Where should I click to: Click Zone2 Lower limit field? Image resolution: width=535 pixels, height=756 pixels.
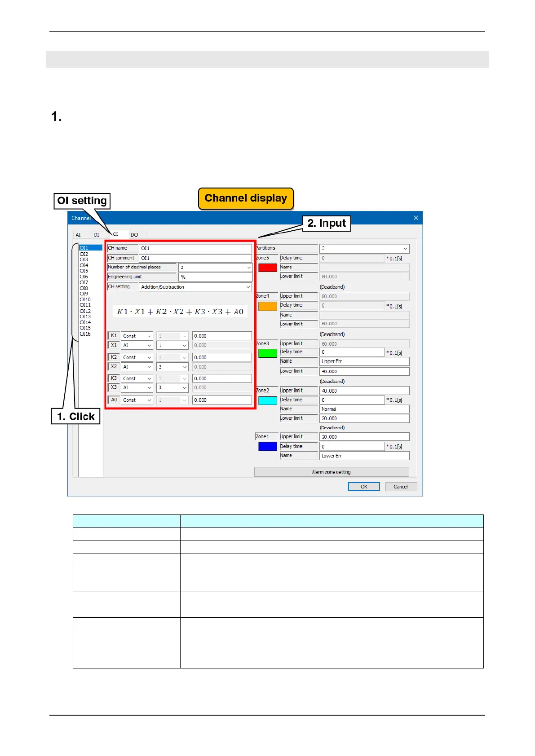pos(364,418)
